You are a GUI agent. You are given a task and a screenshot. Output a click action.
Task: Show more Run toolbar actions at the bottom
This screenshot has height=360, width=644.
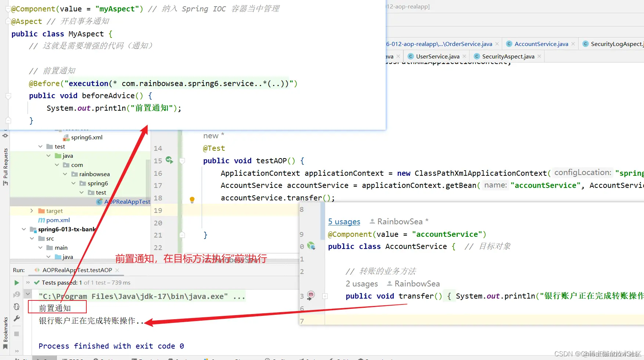17,351
